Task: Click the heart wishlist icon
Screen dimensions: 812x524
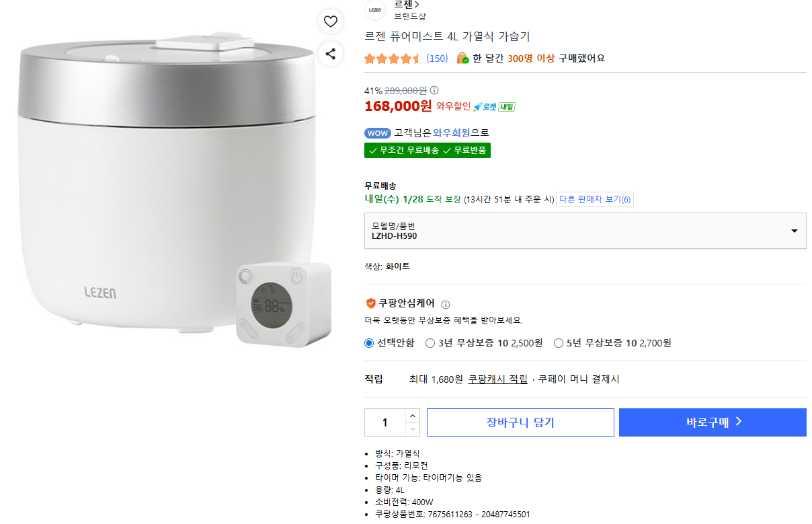Action: (x=330, y=22)
